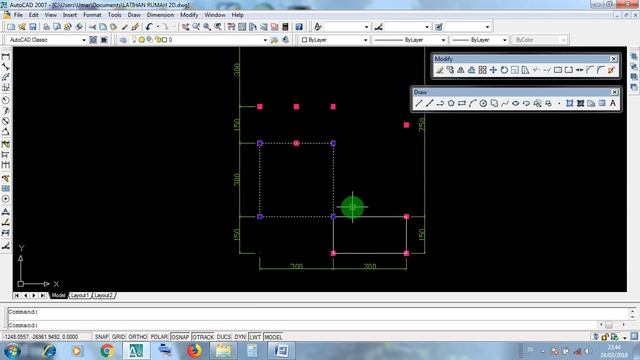Switch to the Layout2 tab
The width and height of the screenshot is (640, 360).
pos(103,295)
